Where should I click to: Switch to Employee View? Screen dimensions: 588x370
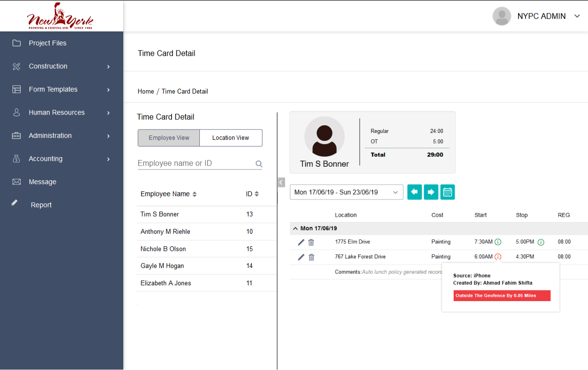click(169, 138)
